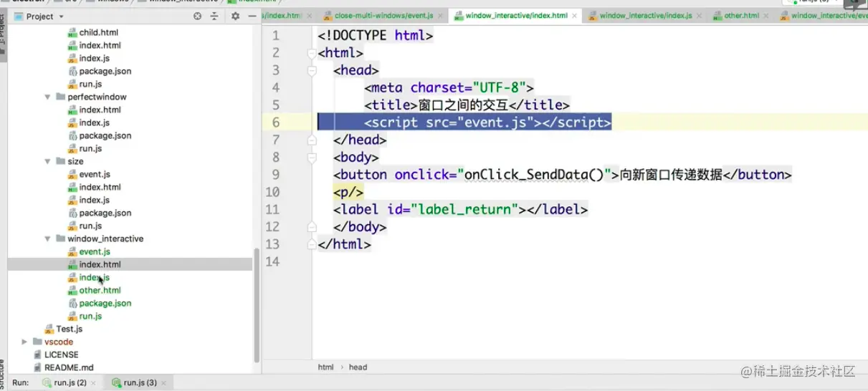The height and width of the screenshot is (391, 868).
Task: Open run.js (3) run tab
Action: click(x=139, y=382)
